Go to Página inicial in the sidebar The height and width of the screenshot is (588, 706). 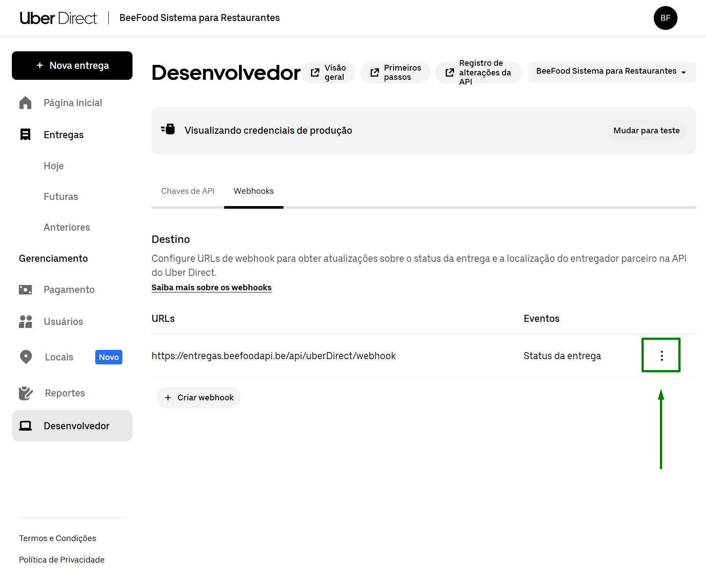click(x=73, y=103)
